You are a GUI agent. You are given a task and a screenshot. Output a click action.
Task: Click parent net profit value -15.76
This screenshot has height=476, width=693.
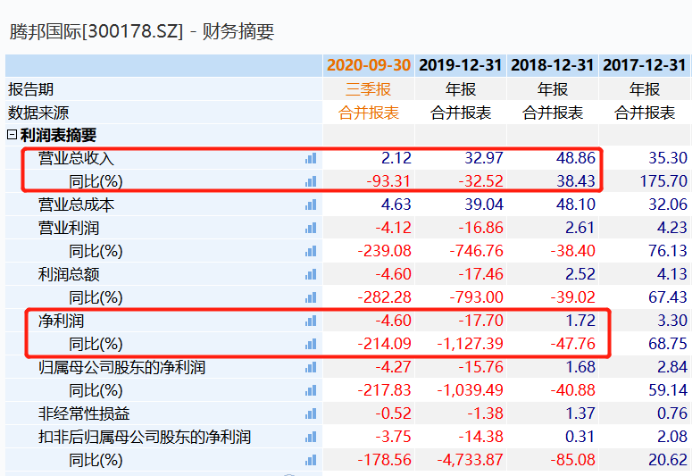pyautogui.click(x=481, y=367)
